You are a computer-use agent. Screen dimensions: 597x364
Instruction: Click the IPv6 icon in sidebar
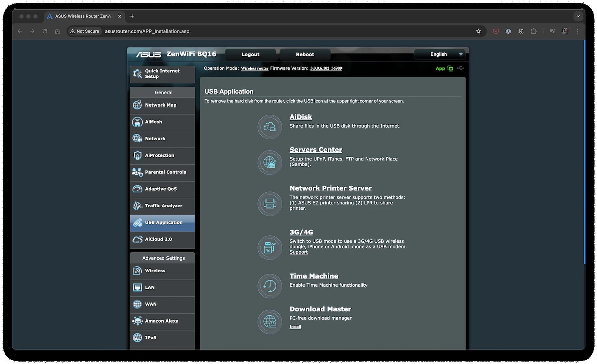(137, 338)
